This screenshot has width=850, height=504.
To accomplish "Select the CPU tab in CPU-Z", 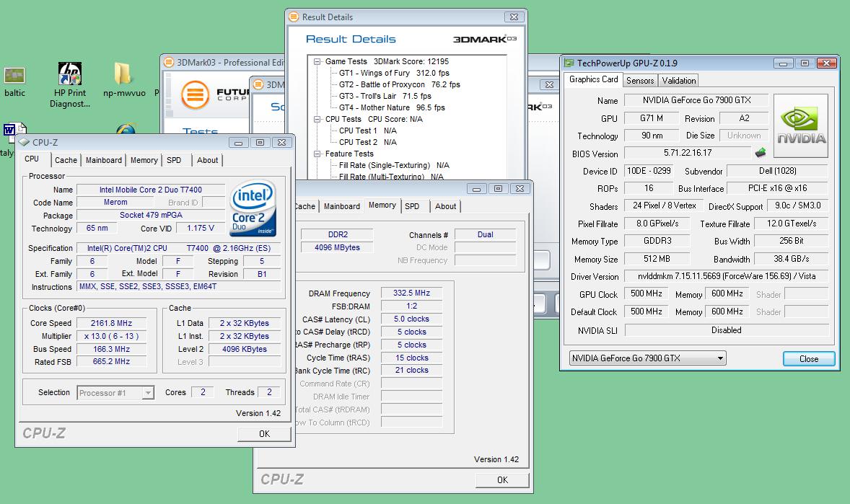I will [x=32, y=159].
